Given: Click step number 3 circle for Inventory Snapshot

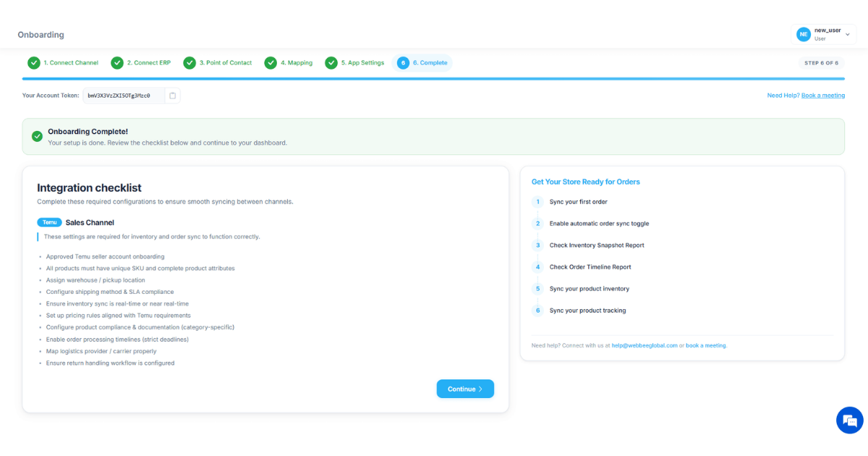Looking at the screenshot, I should 537,245.
